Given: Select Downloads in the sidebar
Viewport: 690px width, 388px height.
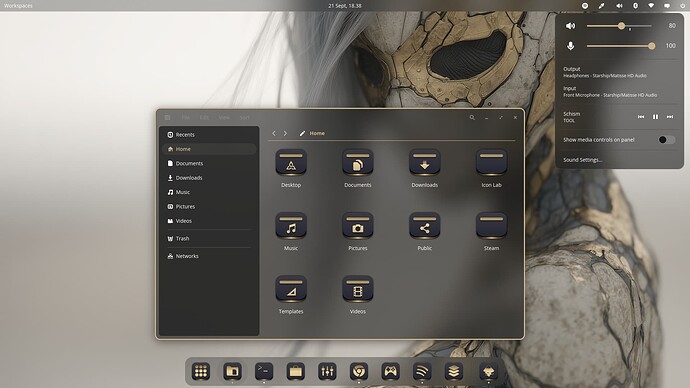Looking at the screenshot, I should (x=209, y=178).
